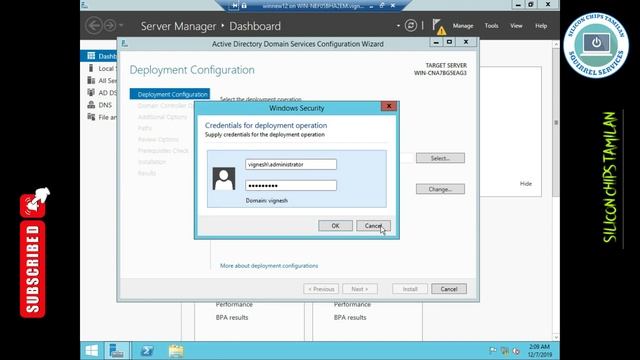Open the navigation history dropdown arrow
The width and height of the screenshot is (640, 360).
tap(121, 25)
